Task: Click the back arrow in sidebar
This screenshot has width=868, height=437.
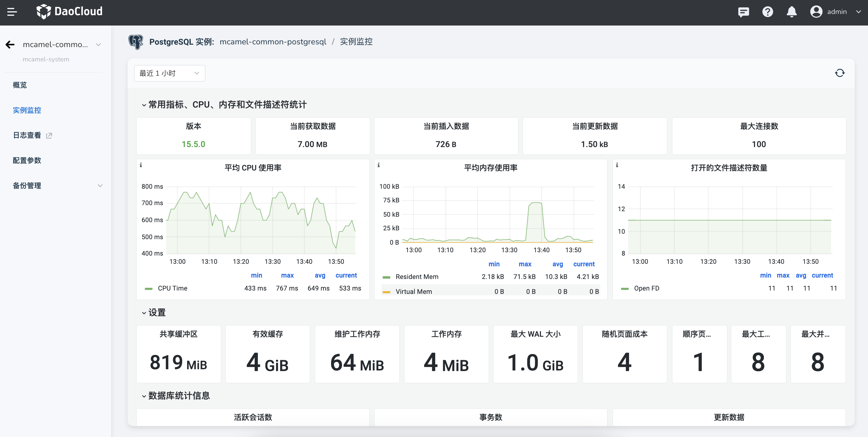Action: (10, 44)
